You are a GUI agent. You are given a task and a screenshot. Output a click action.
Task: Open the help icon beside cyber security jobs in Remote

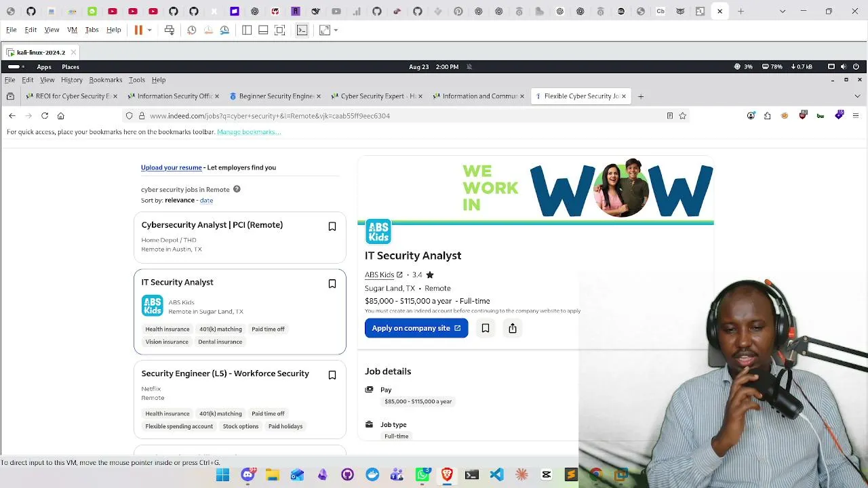(x=237, y=189)
